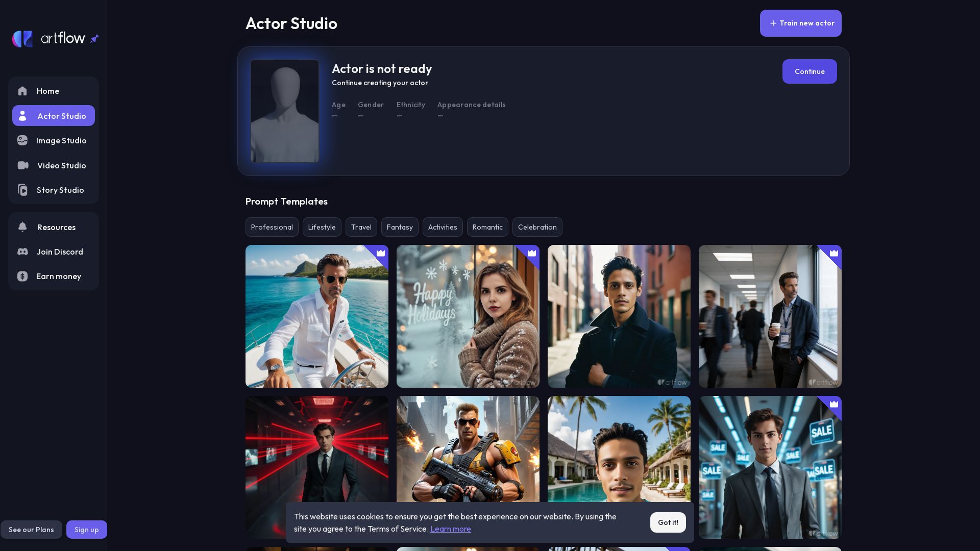The width and height of the screenshot is (980, 551).
Task: Open the Actor Studio menu item
Action: [x=54, y=116]
